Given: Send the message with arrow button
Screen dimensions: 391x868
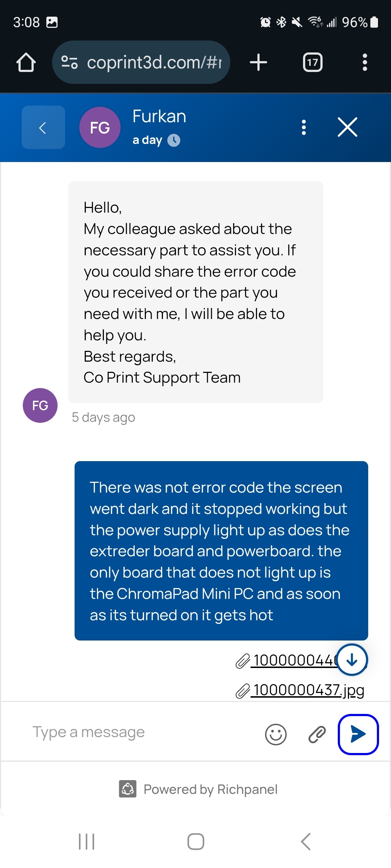Looking at the screenshot, I should [x=358, y=734].
